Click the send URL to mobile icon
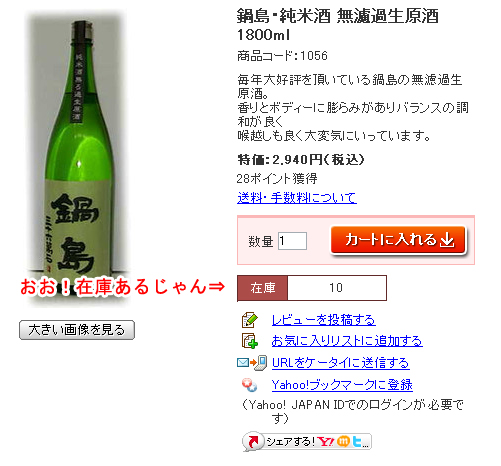Viewport: 501px width, 466px height. coord(252,363)
